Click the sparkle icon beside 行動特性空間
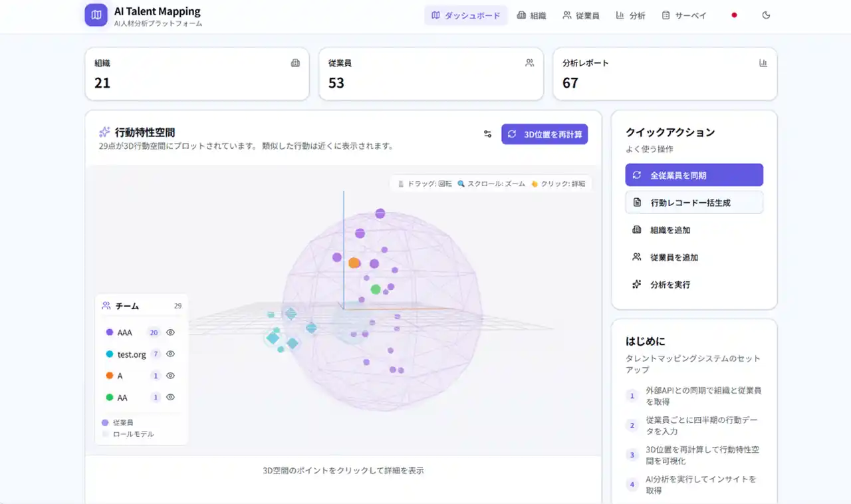The image size is (851, 504). (104, 132)
